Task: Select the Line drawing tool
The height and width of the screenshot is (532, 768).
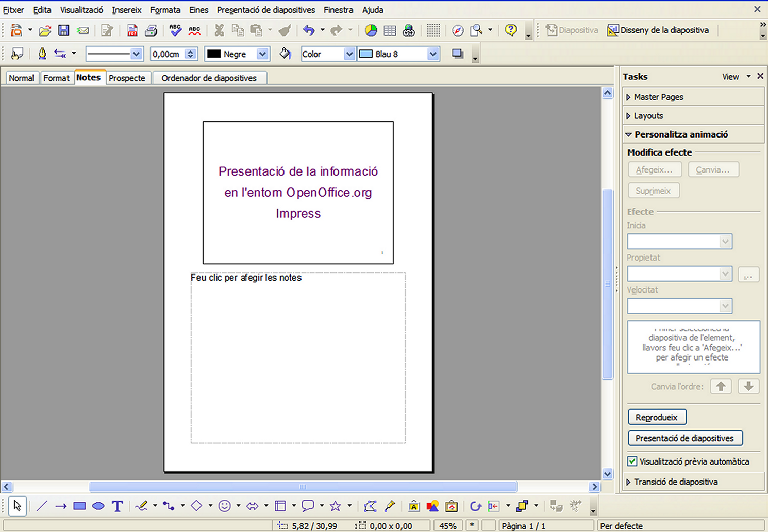Action: pos(42,506)
